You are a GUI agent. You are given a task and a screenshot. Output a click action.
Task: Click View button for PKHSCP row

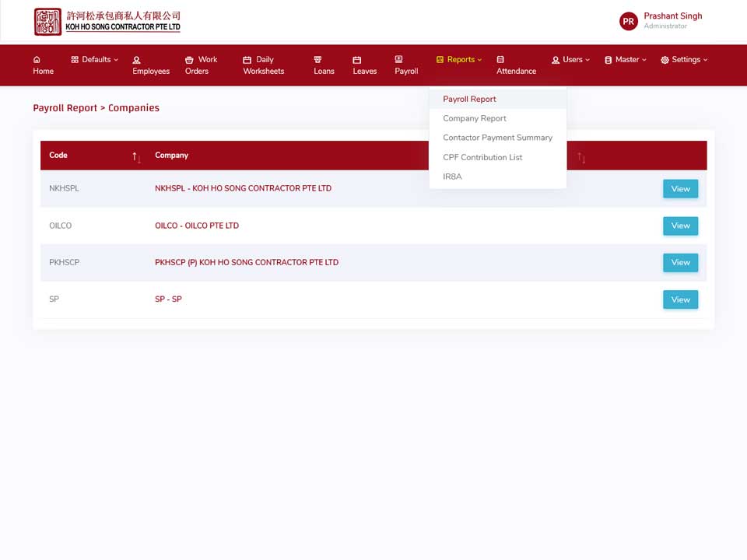[680, 262]
